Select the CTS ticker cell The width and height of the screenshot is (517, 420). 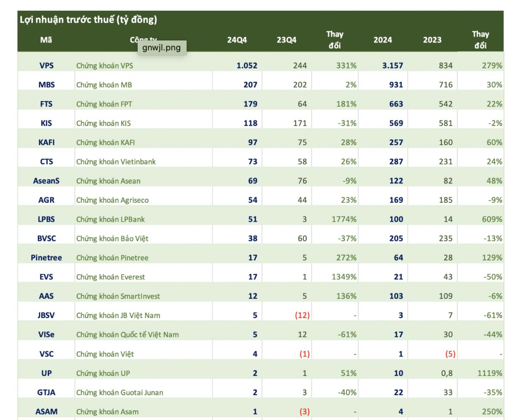coord(46,161)
